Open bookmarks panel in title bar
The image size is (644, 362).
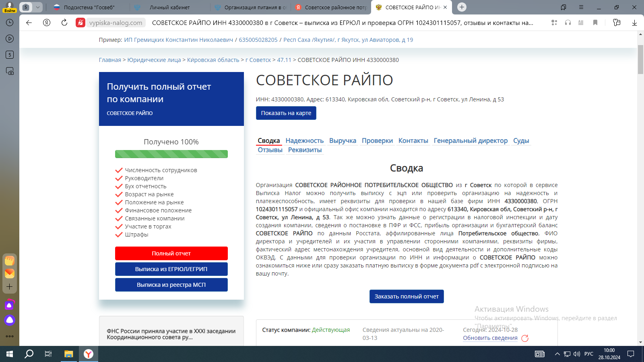point(563,7)
